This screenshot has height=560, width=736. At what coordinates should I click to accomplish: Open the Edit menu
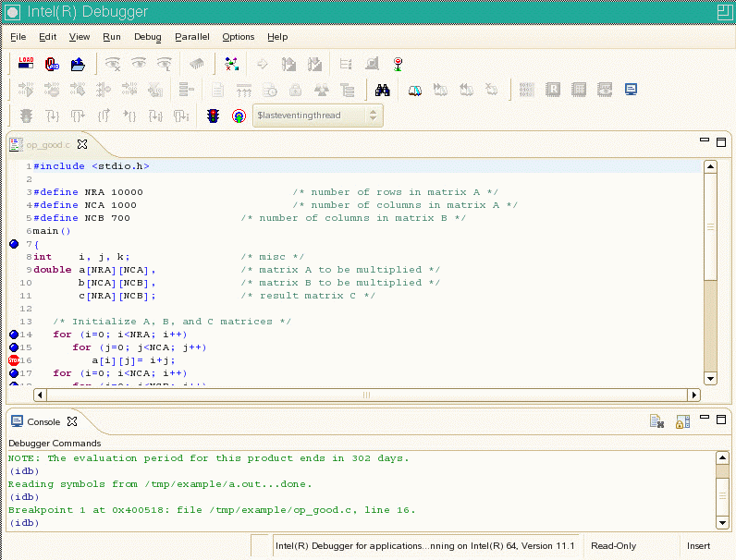(x=47, y=37)
